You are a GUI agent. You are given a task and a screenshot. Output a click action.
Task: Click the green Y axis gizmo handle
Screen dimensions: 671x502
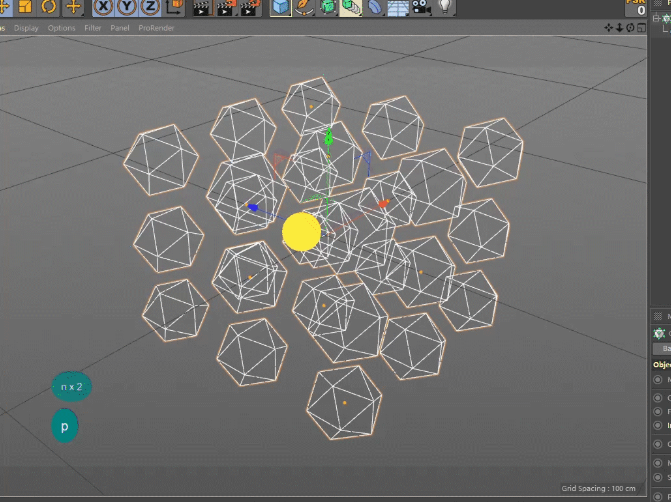pos(329,137)
